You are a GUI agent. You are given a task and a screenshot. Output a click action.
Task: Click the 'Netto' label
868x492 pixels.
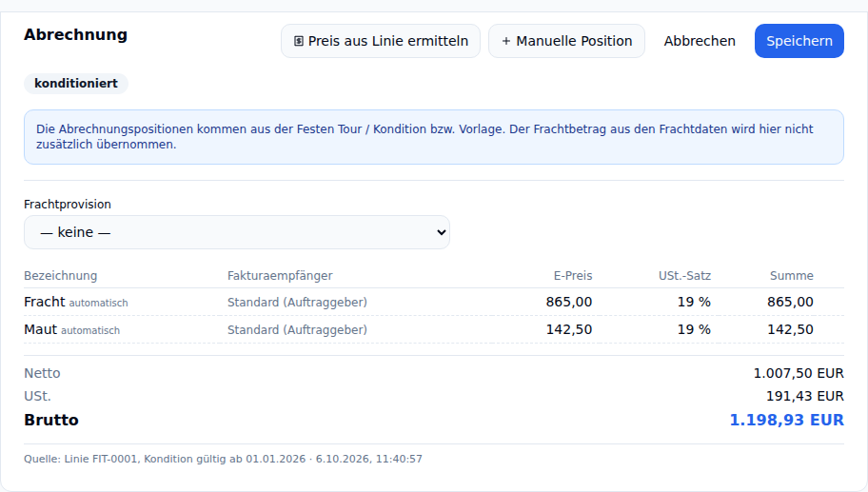[x=42, y=373]
